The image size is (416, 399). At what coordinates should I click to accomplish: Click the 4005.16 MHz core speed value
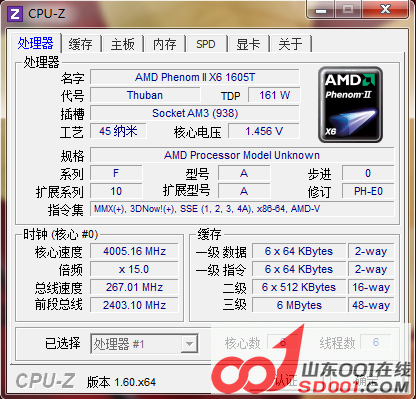pos(134,251)
